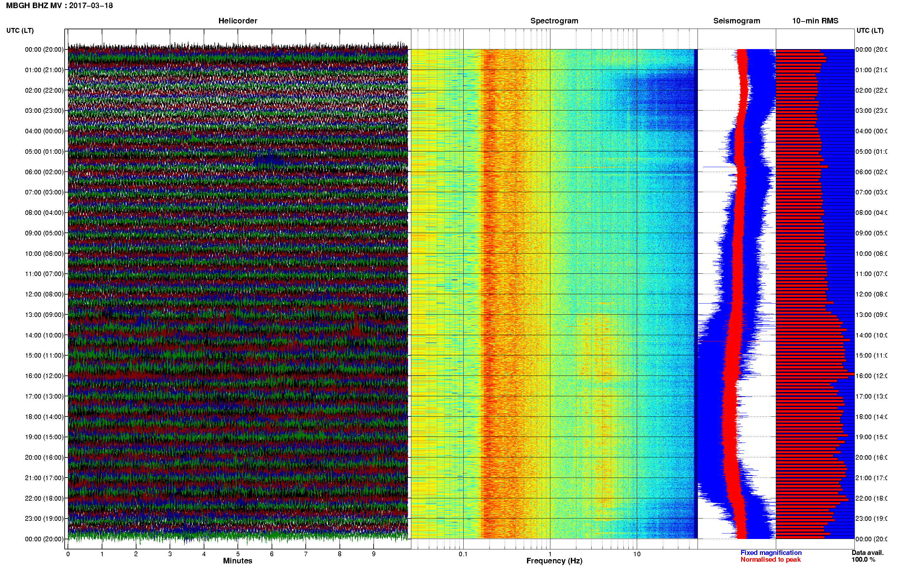Click the '0.1' frequency tick label

[463, 554]
